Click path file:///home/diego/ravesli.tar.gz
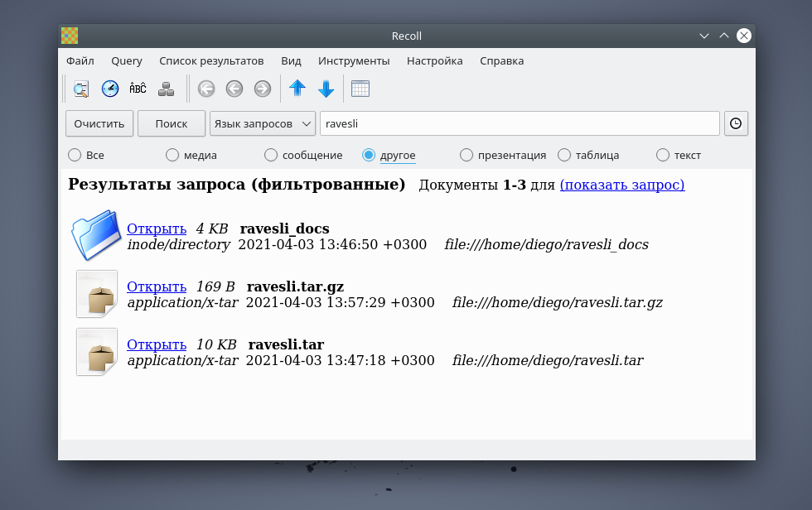 [557, 302]
